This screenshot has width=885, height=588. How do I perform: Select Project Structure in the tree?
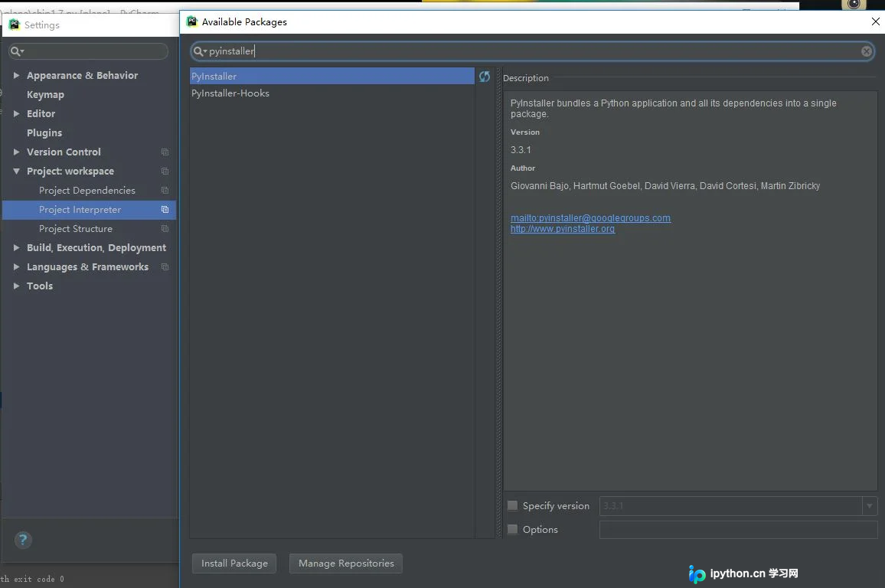[x=76, y=229]
